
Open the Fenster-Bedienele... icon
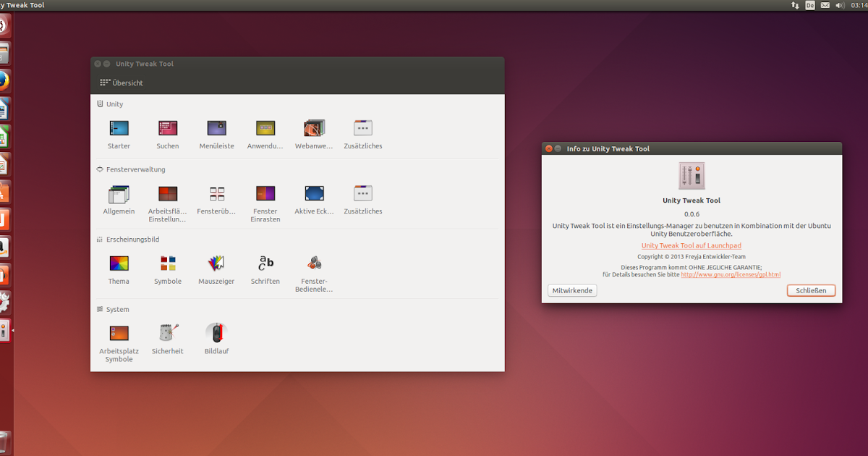point(314,263)
